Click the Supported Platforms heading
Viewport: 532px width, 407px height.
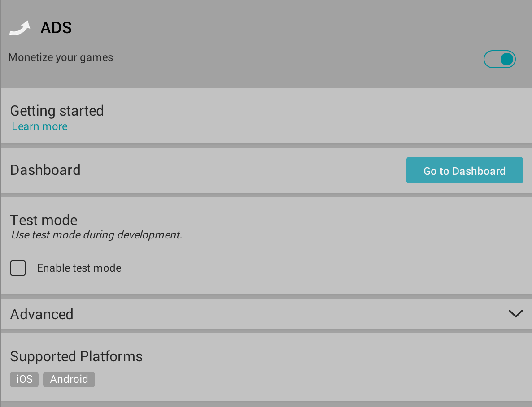pos(76,356)
